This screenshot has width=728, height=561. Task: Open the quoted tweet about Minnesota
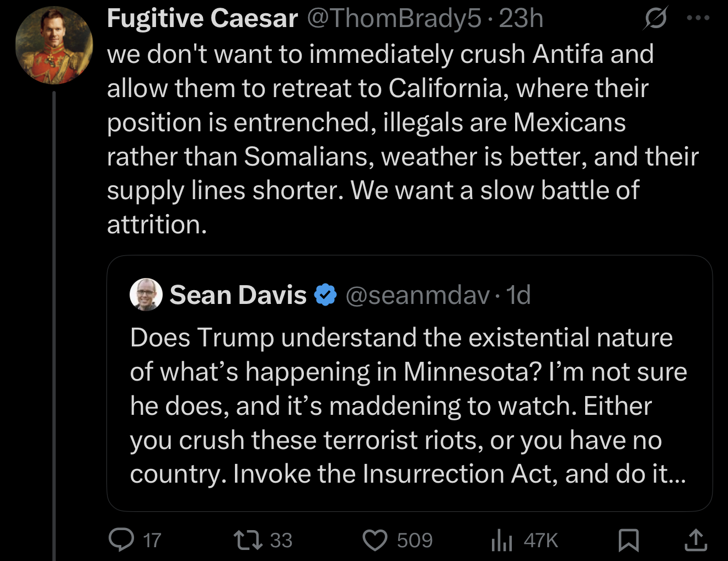pos(408,405)
